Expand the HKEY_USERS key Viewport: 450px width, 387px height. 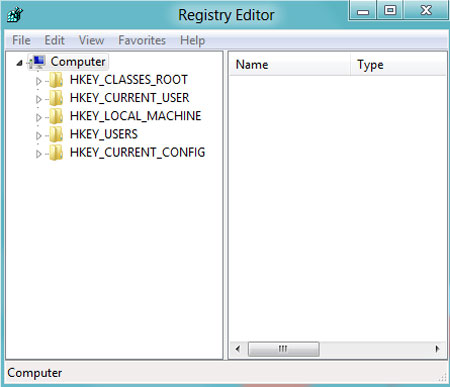point(39,136)
